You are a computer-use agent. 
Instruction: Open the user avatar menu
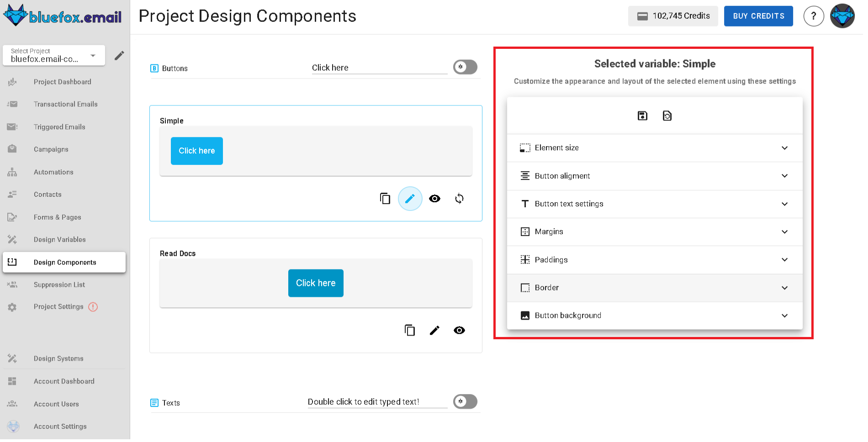point(842,16)
